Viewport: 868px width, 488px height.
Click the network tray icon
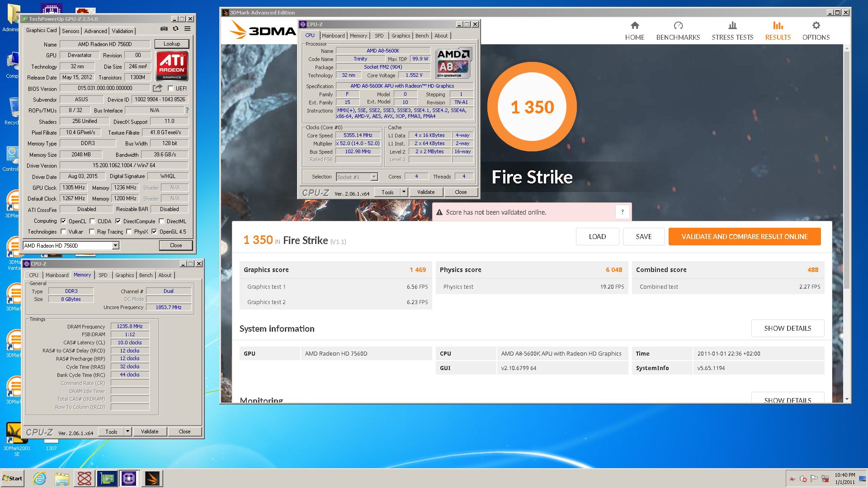coord(825,479)
